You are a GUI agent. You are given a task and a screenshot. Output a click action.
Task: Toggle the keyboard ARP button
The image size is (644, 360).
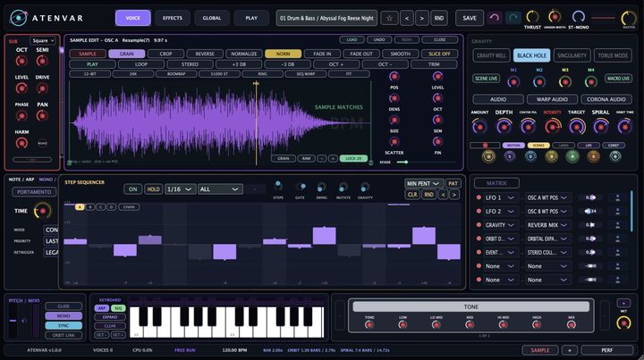tap(101, 308)
